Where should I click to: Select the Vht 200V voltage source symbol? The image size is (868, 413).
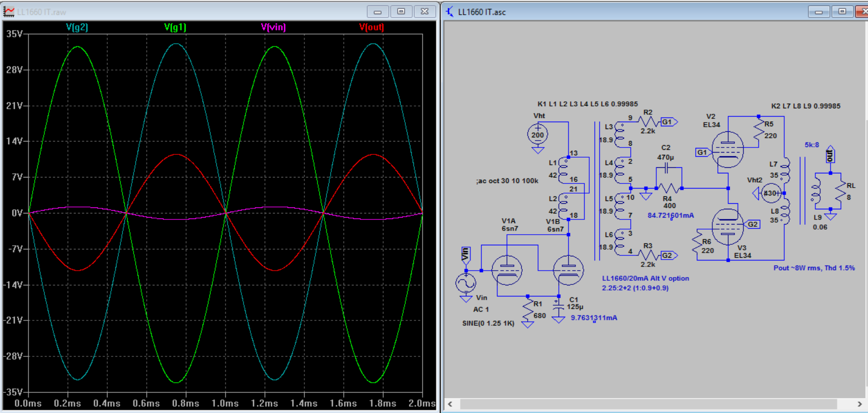(x=537, y=135)
